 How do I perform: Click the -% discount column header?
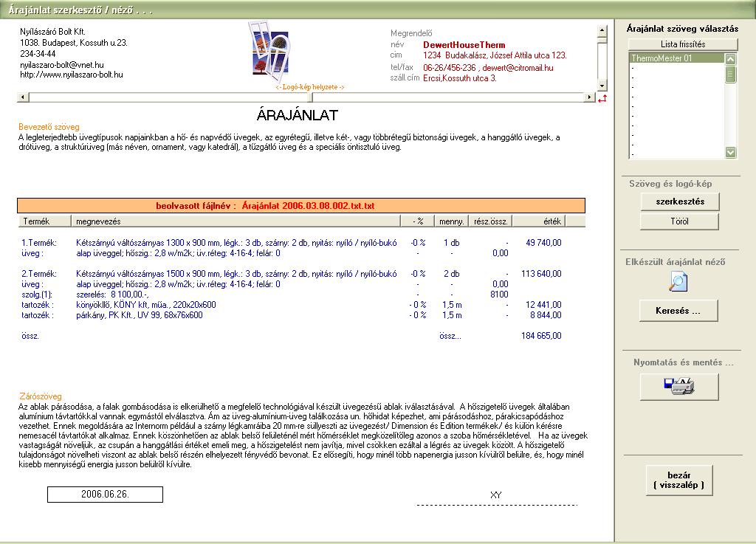tap(418, 221)
